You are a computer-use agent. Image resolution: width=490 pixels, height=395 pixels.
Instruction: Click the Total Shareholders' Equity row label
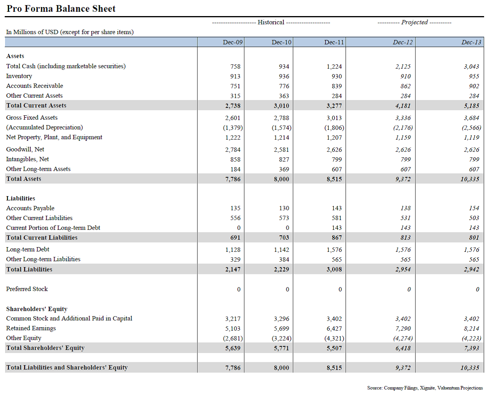tap(45, 348)
